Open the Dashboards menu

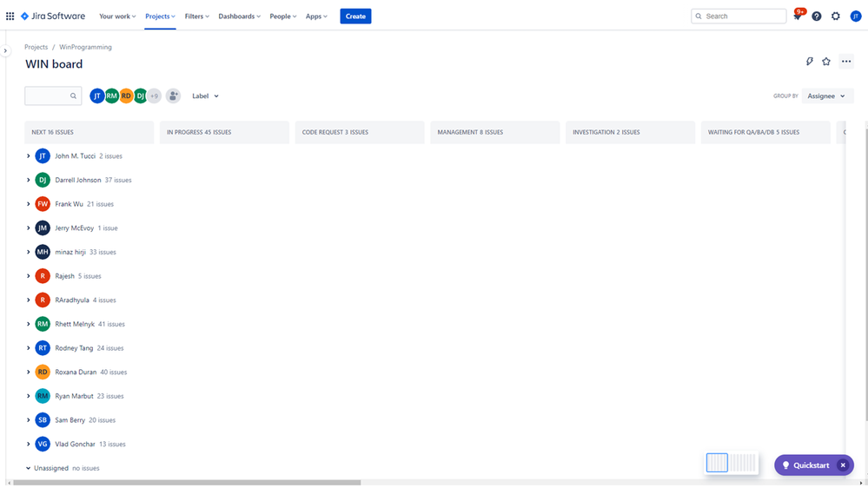pyautogui.click(x=239, y=16)
